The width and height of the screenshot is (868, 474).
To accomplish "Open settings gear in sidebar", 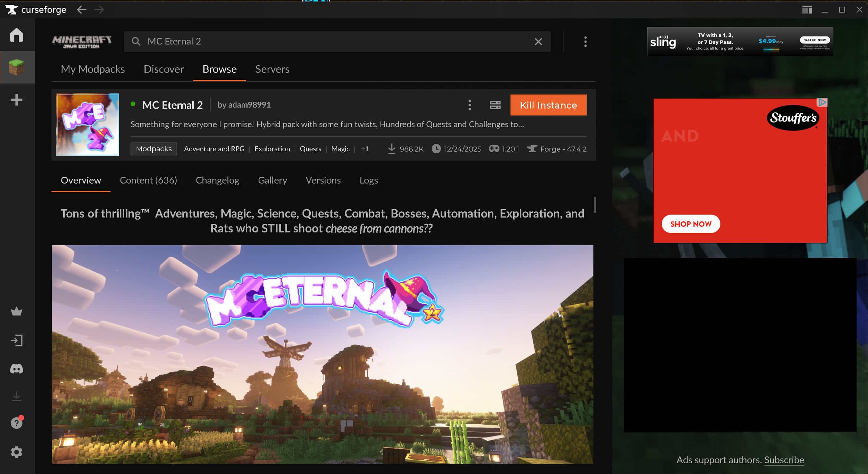I will 16,452.
